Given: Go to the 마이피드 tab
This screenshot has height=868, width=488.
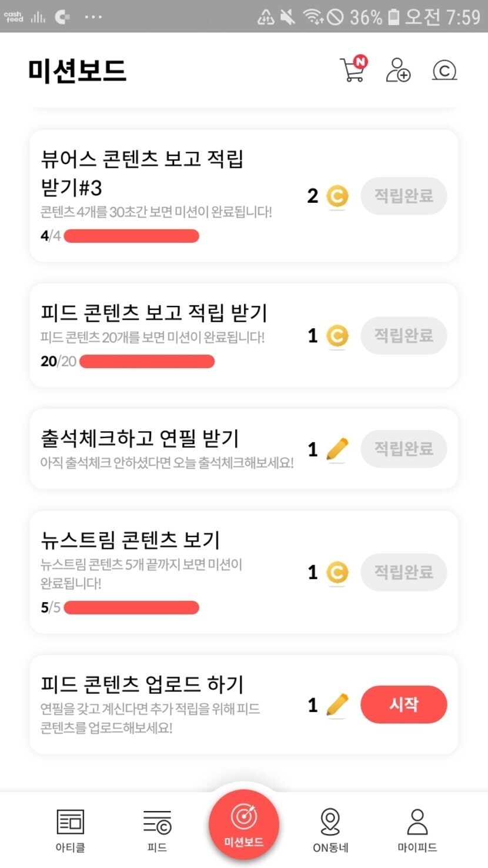Looking at the screenshot, I should (417, 829).
